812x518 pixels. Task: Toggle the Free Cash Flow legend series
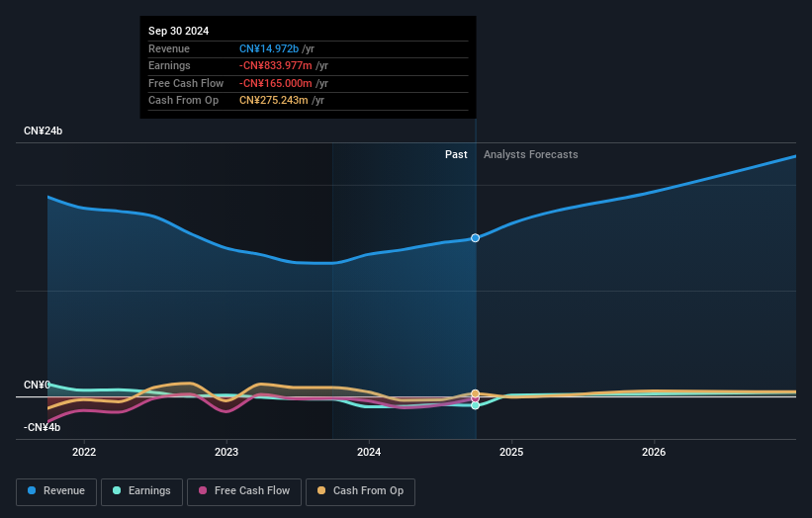point(244,491)
